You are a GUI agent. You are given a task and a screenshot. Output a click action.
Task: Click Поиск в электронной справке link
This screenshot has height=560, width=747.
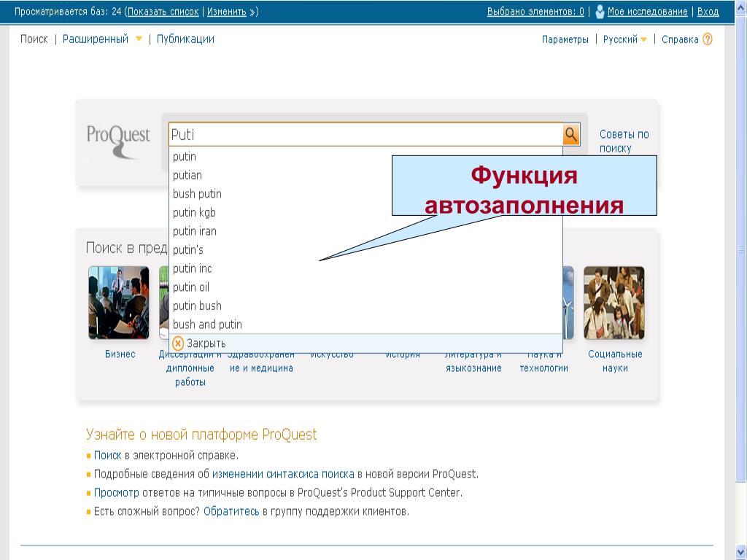pos(107,455)
